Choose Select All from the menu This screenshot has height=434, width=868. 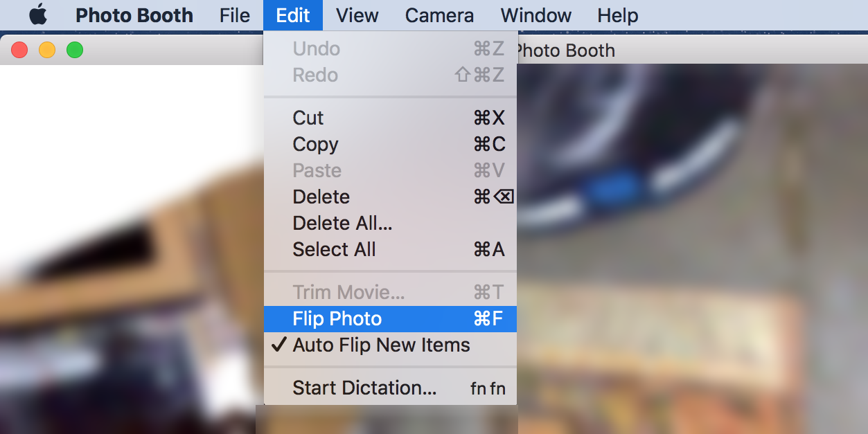click(390, 249)
